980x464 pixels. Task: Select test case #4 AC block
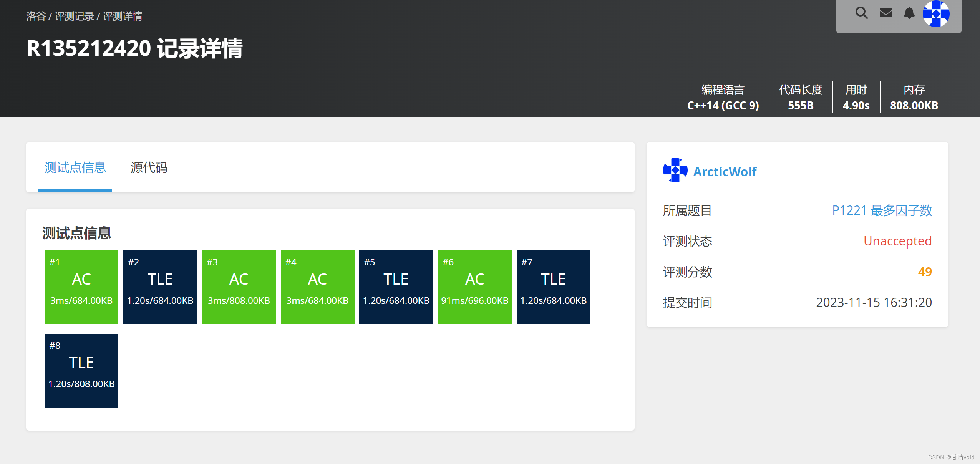318,287
